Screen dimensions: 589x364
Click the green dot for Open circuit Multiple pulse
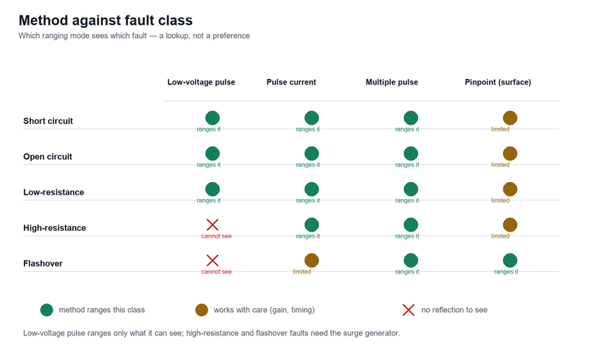point(411,153)
